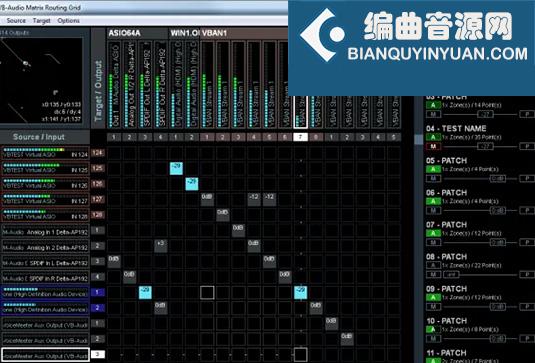Toggle A activation on 04 - TEST NAME patch
The width and height of the screenshot is (535, 363).
[433, 137]
